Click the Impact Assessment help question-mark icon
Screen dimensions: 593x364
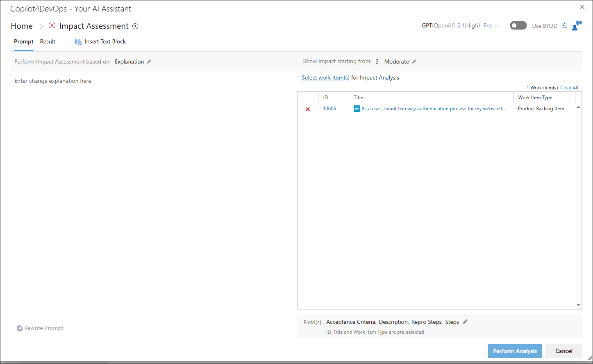pyautogui.click(x=135, y=26)
